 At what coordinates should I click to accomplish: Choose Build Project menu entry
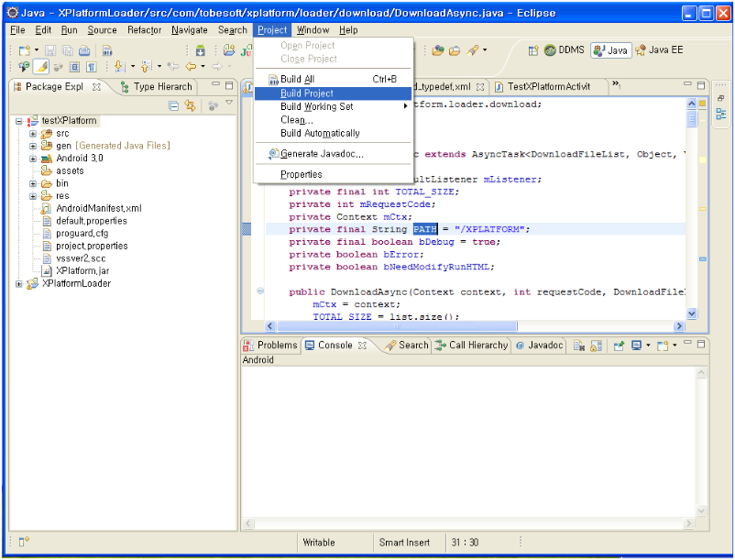point(334,93)
